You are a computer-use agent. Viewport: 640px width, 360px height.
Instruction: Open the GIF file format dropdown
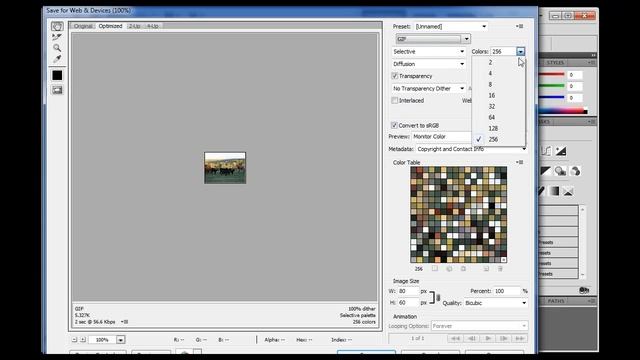coord(433,39)
